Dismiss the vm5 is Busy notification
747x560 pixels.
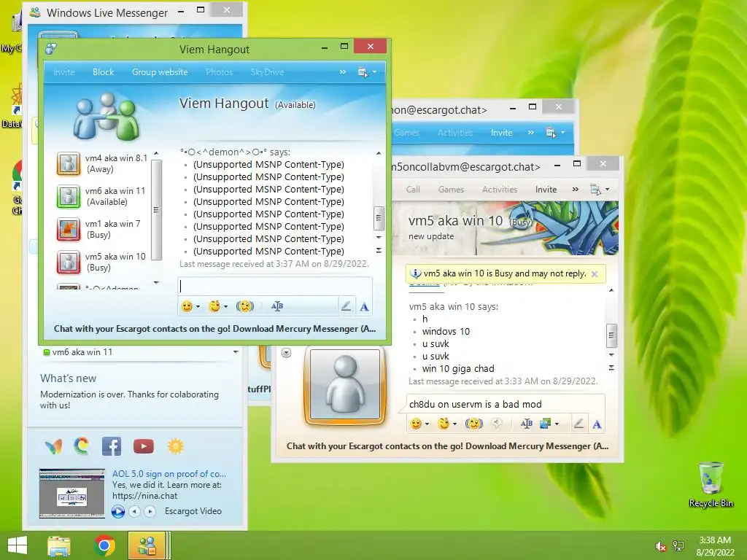tap(594, 274)
